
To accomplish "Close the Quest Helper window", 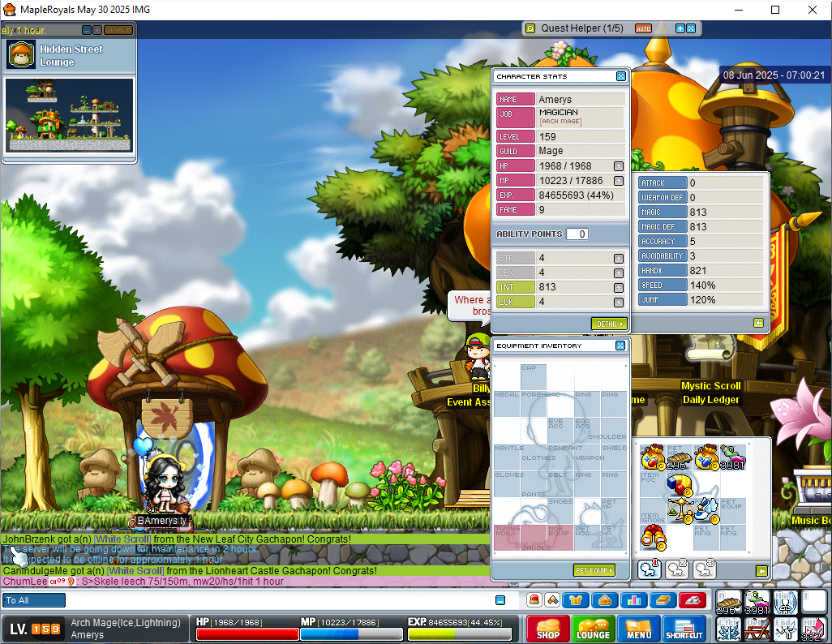I will pyautogui.click(x=691, y=28).
